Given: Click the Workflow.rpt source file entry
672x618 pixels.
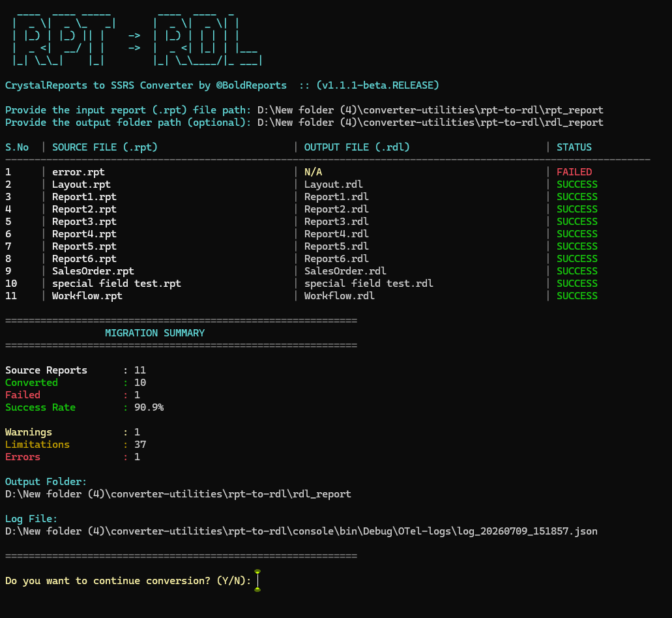Looking at the screenshot, I should pos(87,296).
